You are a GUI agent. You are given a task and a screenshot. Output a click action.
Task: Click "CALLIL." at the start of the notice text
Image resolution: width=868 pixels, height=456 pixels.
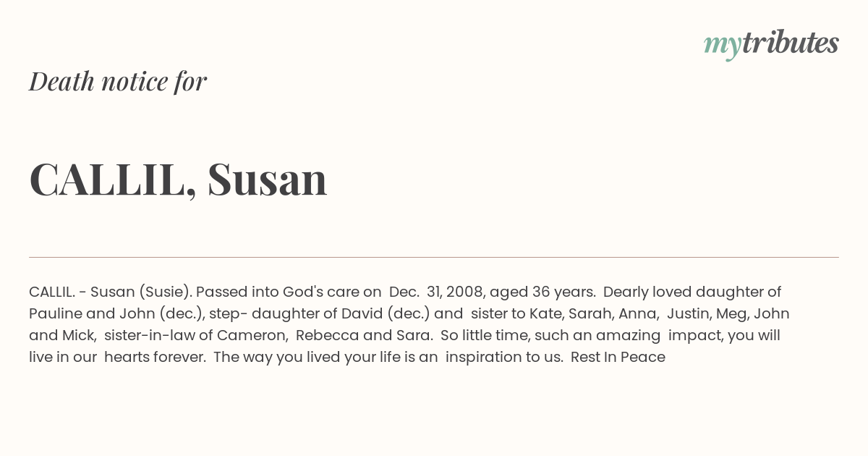coord(52,292)
